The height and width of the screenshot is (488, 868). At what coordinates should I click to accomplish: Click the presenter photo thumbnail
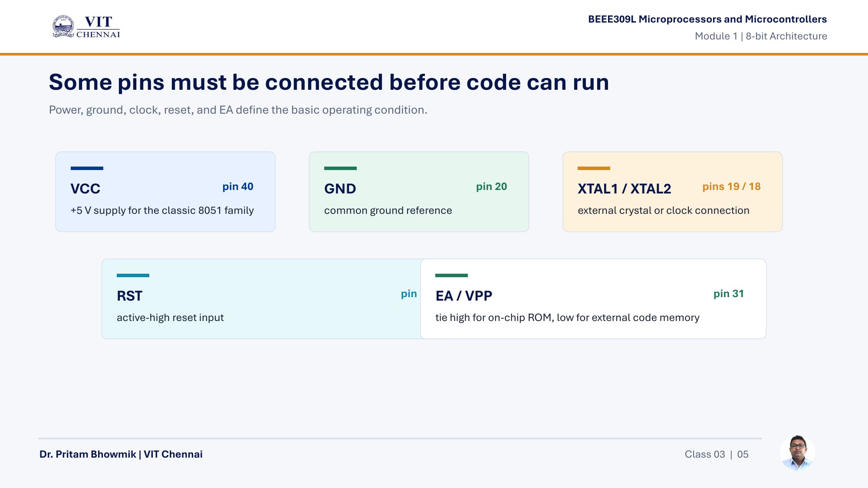[797, 452]
